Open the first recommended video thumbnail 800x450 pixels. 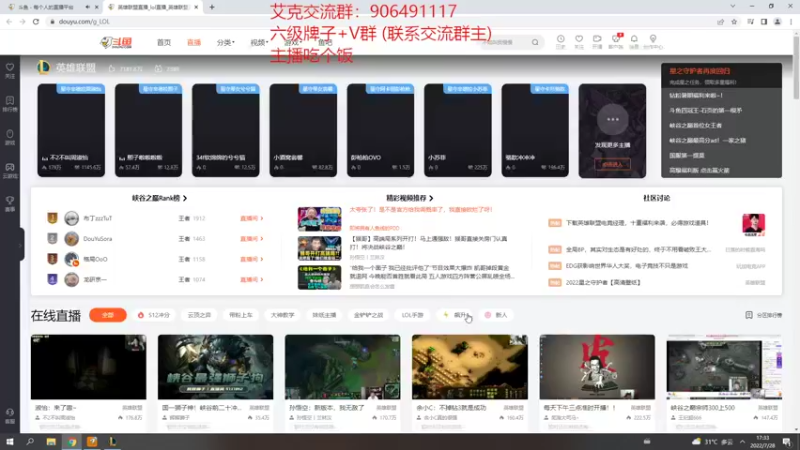(x=319, y=219)
